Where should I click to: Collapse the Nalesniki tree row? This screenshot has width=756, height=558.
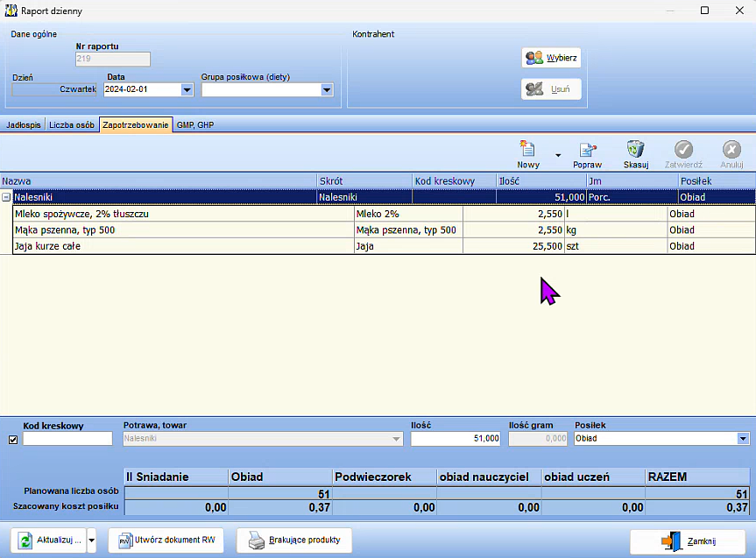tap(6, 198)
